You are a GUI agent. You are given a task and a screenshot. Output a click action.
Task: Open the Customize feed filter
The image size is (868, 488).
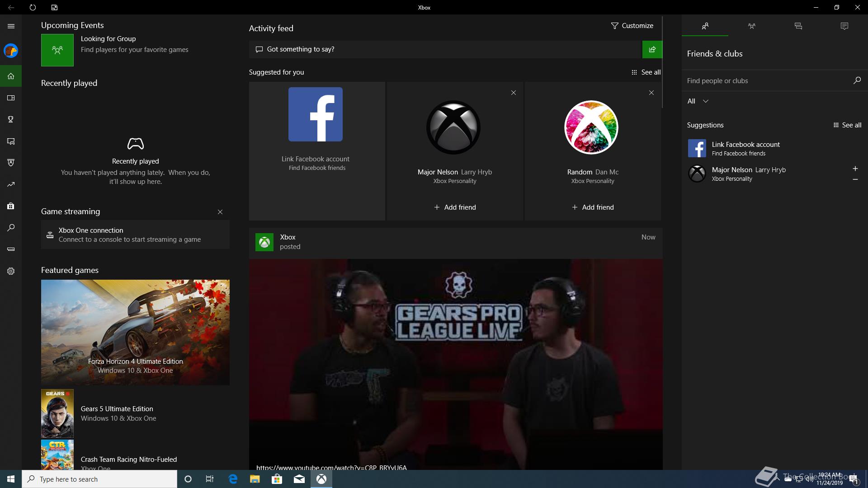[632, 26]
